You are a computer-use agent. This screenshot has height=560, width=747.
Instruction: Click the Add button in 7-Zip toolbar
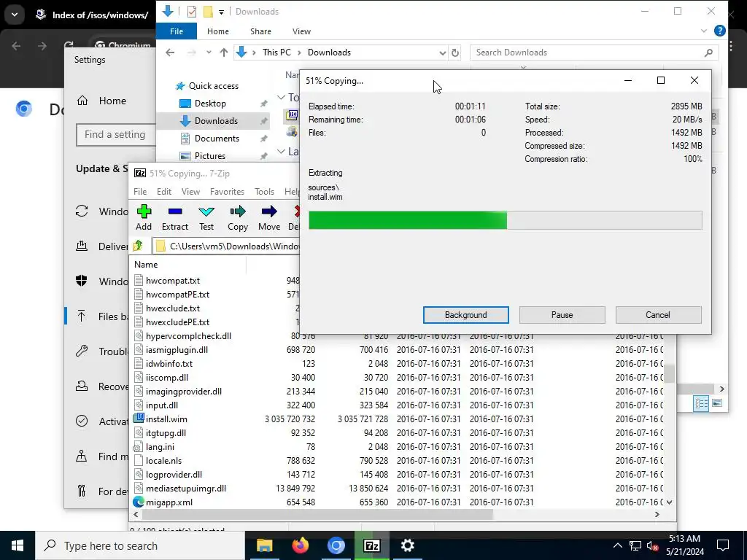pyautogui.click(x=144, y=217)
